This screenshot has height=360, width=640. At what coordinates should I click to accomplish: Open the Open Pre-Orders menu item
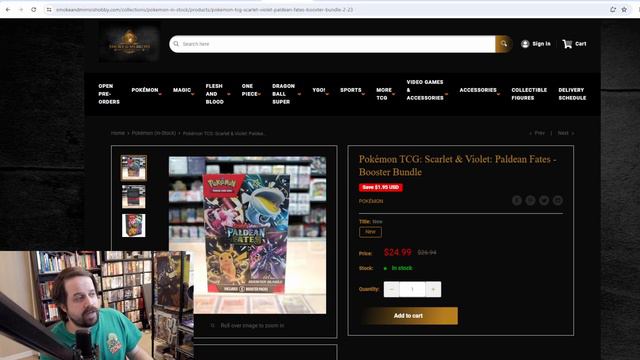point(109,94)
